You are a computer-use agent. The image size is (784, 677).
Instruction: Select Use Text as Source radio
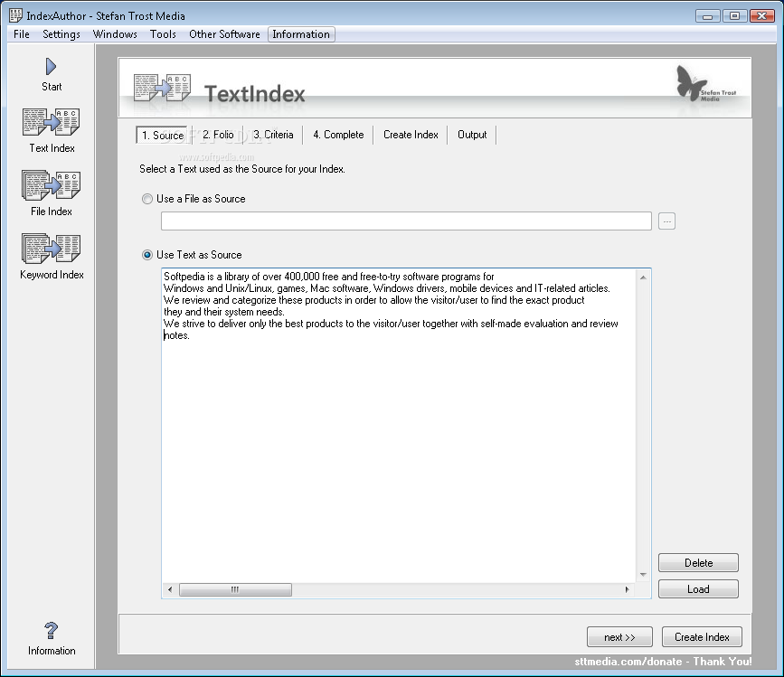click(x=147, y=255)
